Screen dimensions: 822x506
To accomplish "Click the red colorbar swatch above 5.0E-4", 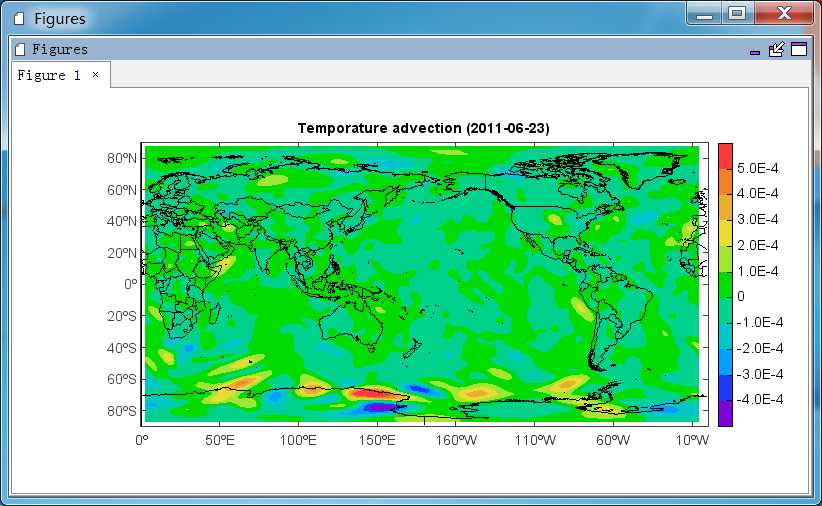I will click(725, 156).
